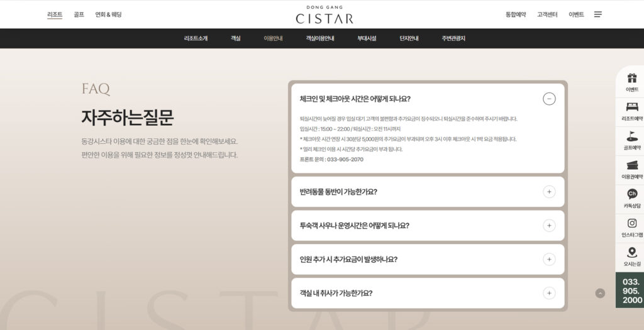Expand the 투숙객 사우나 운영시간 question
The image size is (644, 330).
(x=549, y=225)
